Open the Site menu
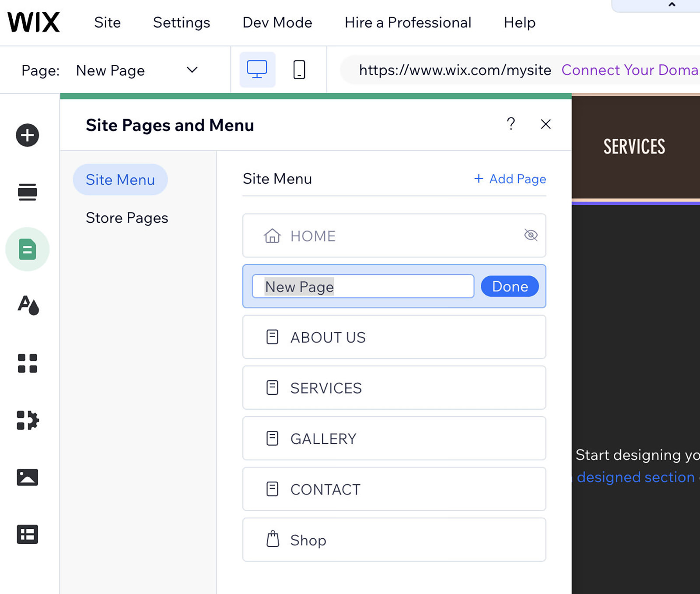The height and width of the screenshot is (594, 700). 108,22
